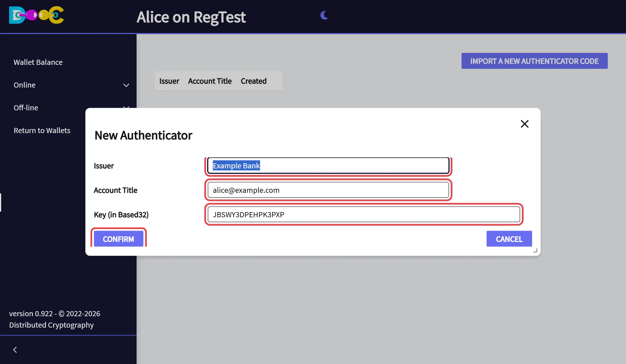Collapse the sidebar with the left arrow
626x364 pixels.
15,350
